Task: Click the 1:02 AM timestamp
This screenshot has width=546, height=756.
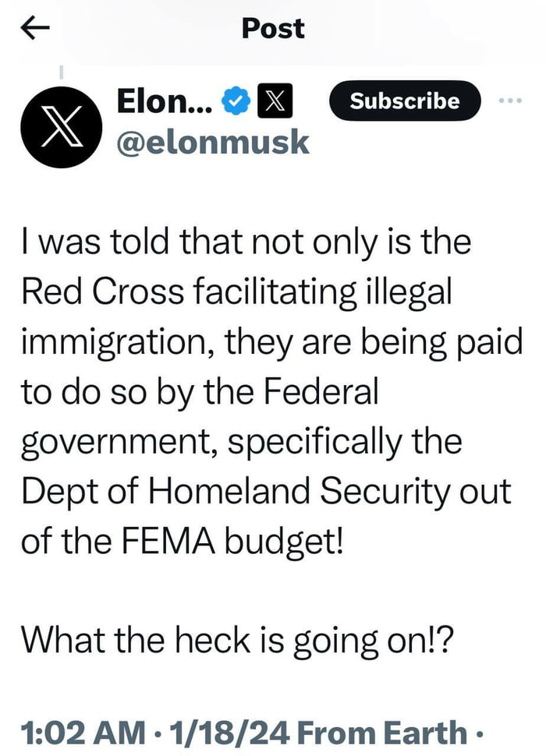Action: [x=80, y=733]
